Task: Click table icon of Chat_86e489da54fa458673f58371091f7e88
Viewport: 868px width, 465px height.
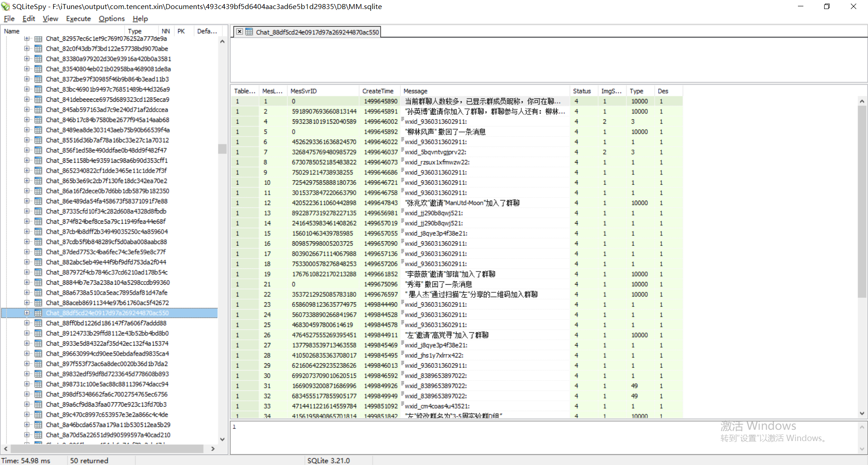Action: [x=38, y=201]
